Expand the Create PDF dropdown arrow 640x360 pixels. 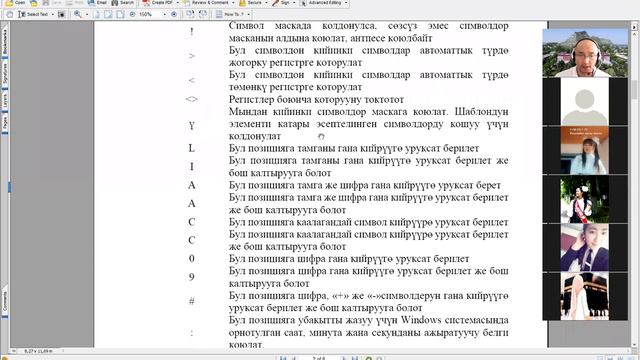(x=177, y=2)
